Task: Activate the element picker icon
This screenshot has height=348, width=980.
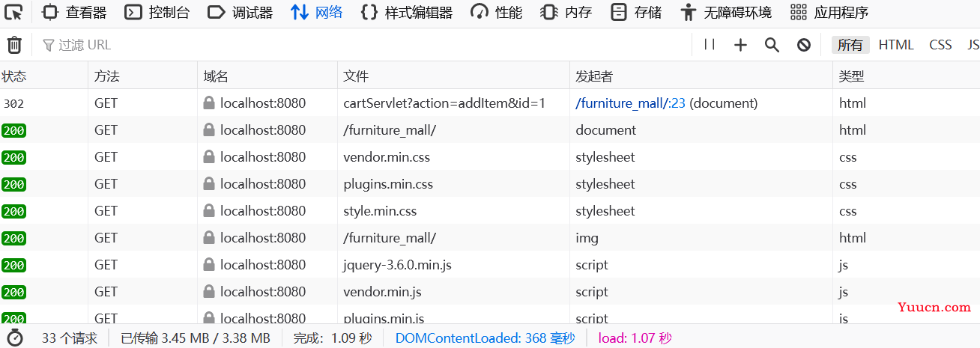Action: [x=13, y=12]
